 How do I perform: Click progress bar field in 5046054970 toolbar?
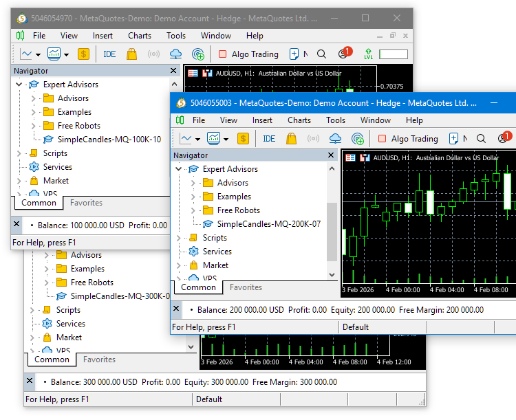coord(394,54)
